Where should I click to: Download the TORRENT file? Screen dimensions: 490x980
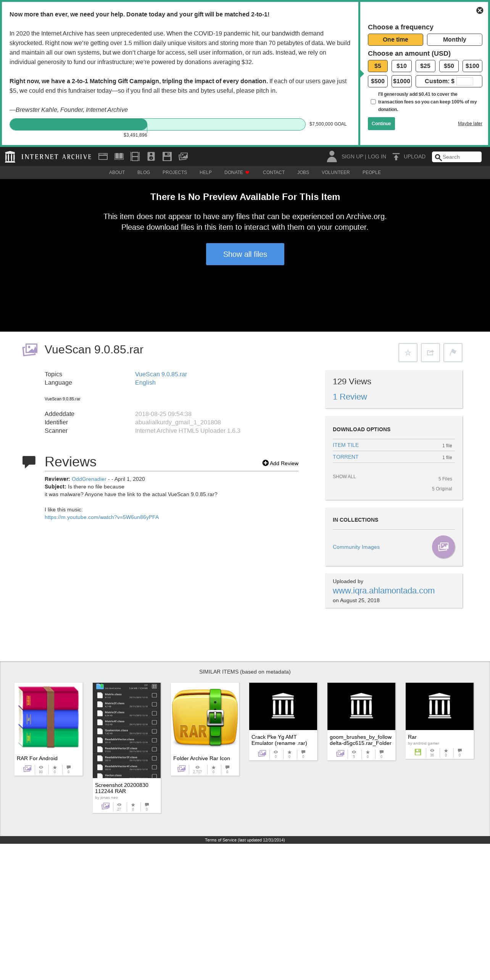tap(346, 457)
